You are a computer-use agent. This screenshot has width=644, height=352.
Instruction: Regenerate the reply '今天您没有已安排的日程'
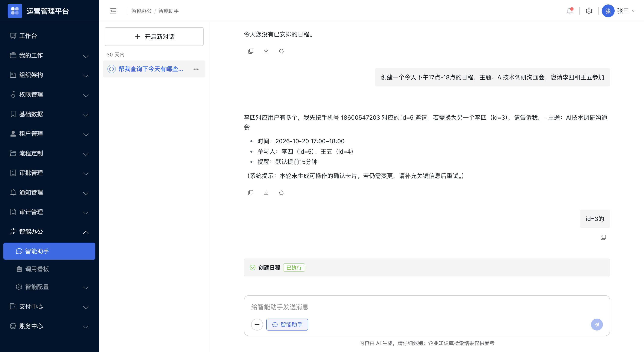tap(281, 51)
